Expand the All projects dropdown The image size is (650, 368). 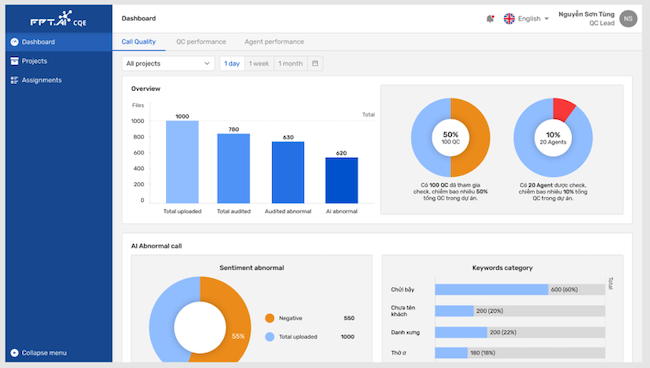click(x=168, y=63)
